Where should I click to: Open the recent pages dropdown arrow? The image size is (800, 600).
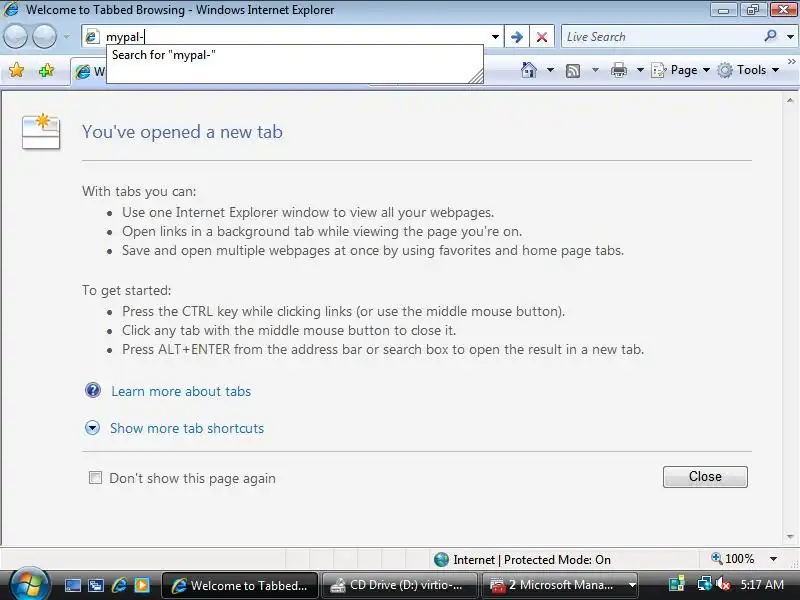[66, 37]
